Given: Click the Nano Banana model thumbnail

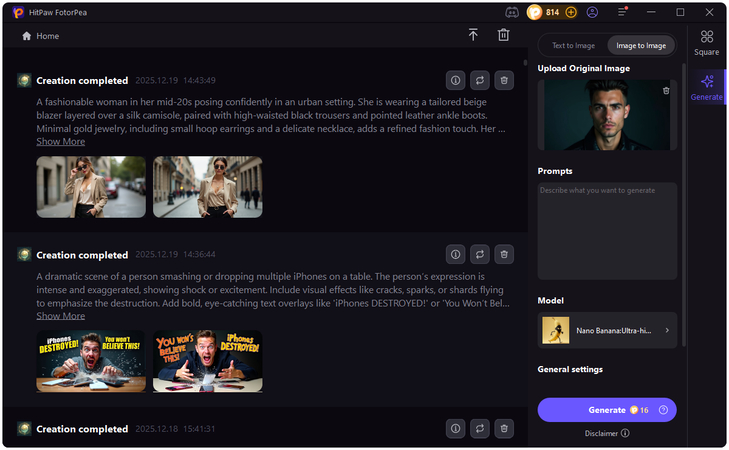Looking at the screenshot, I should pyautogui.click(x=556, y=330).
